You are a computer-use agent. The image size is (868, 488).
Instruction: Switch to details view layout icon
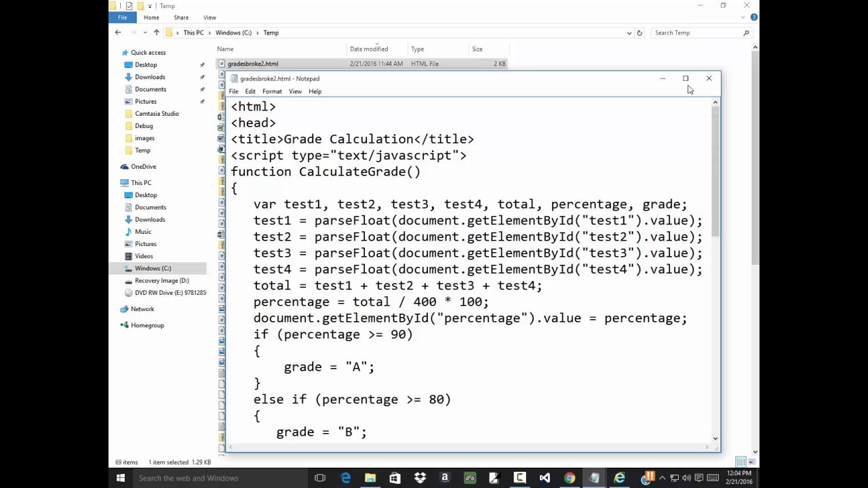point(741,462)
